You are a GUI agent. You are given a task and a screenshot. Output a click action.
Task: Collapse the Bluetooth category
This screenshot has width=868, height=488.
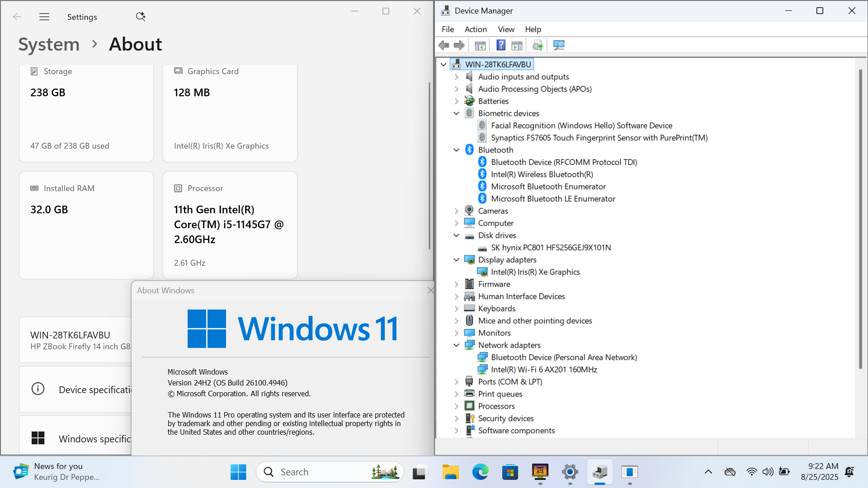pyautogui.click(x=456, y=150)
